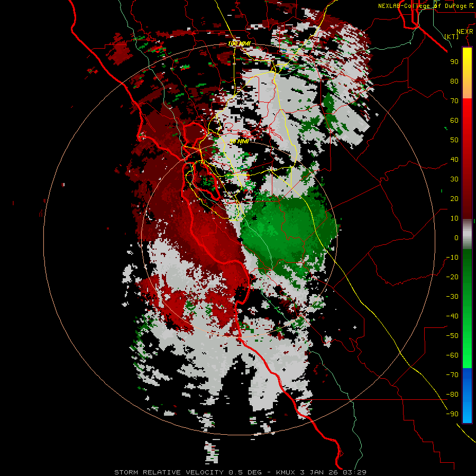
Task: Click the 40 value on the velocity scale
Action: pos(454,159)
